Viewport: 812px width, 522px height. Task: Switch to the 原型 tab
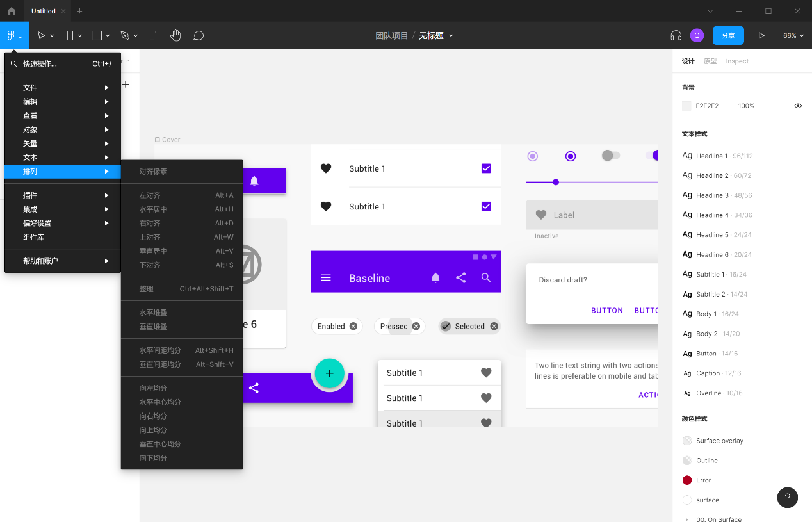pyautogui.click(x=710, y=61)
